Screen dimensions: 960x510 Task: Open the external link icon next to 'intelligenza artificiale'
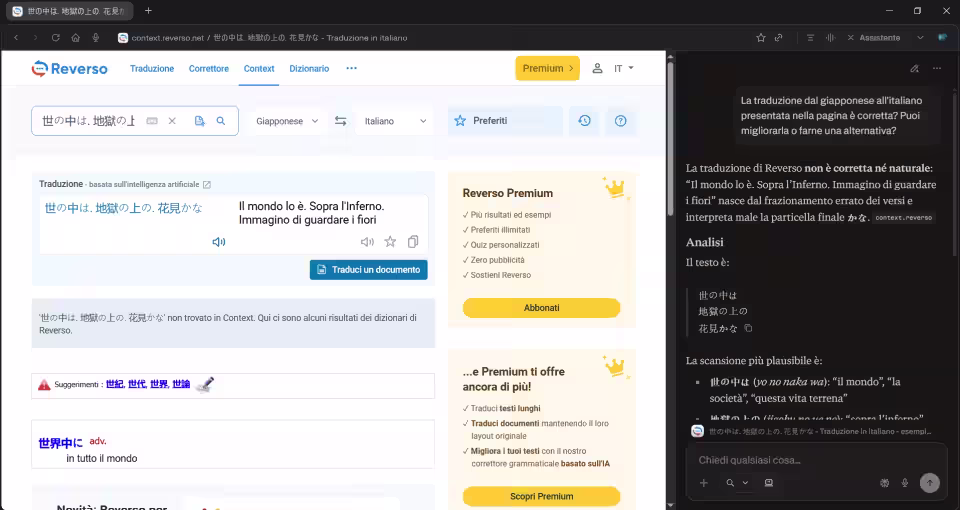207,184
